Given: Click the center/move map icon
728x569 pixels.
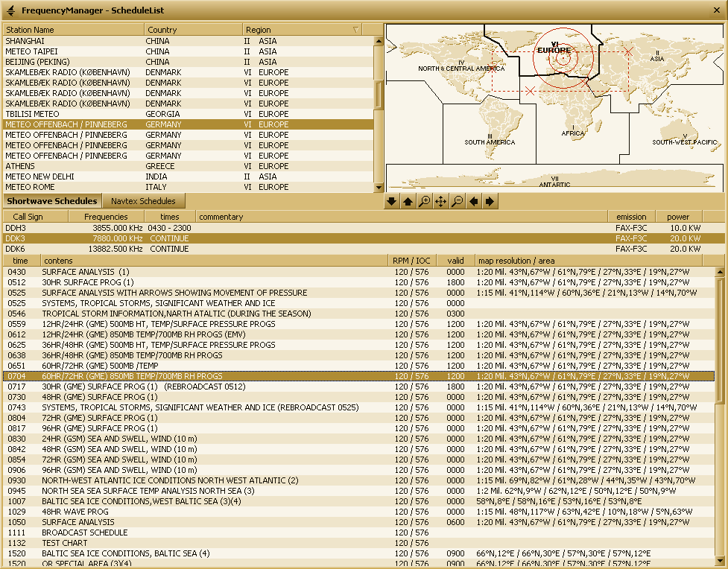Looking at the screenshot, I should [440, 201].
